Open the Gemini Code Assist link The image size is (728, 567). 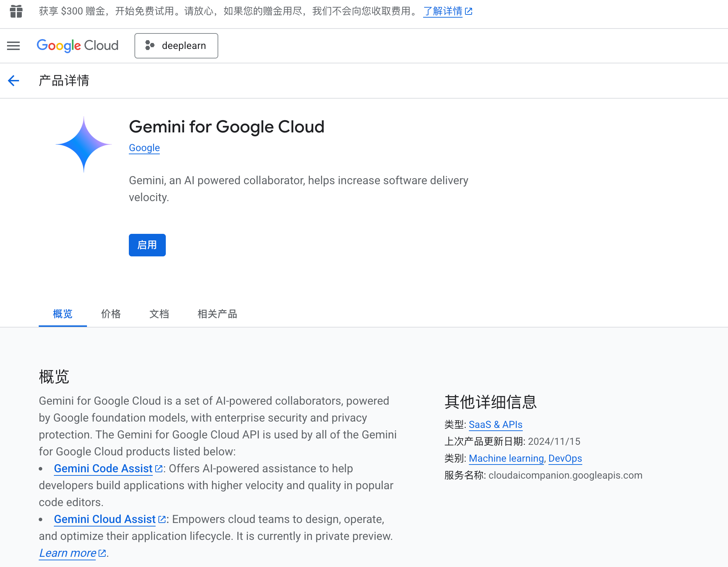(103, 469)
